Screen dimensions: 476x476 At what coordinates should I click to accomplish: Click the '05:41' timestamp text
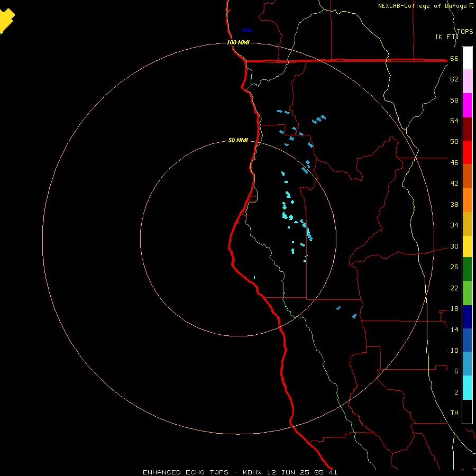click(x=326, y=472)
